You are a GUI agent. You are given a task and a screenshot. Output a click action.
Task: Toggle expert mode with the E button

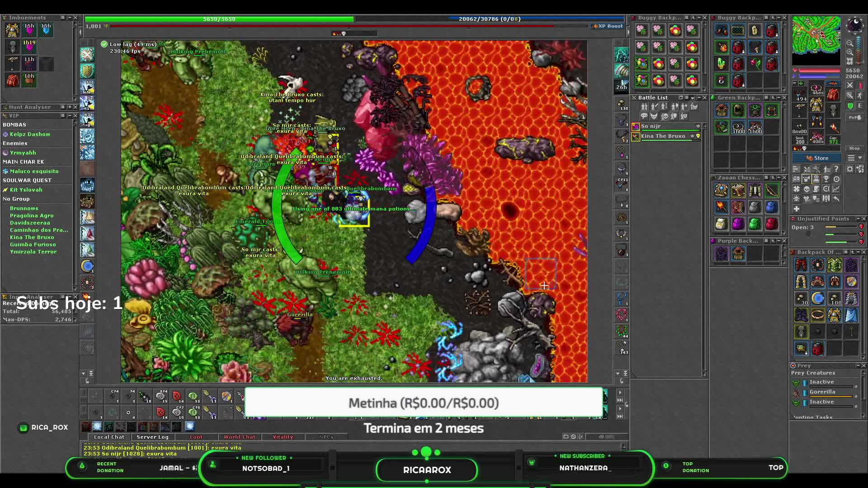(860, 106)
